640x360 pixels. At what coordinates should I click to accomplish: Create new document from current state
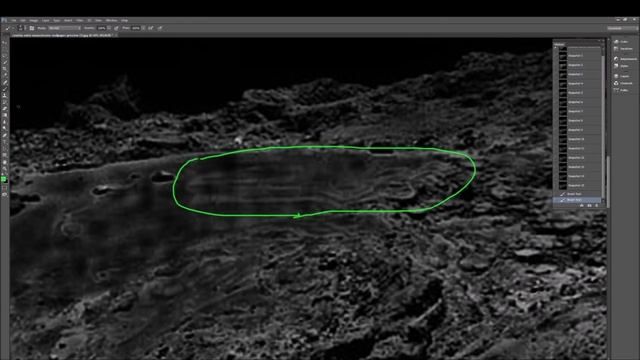click(582, 206)
